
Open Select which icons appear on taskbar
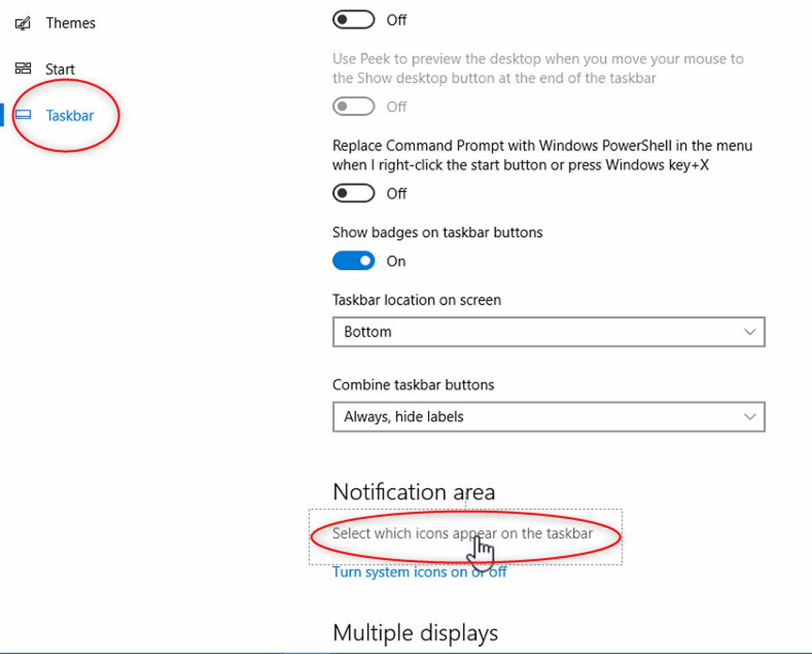462,533
